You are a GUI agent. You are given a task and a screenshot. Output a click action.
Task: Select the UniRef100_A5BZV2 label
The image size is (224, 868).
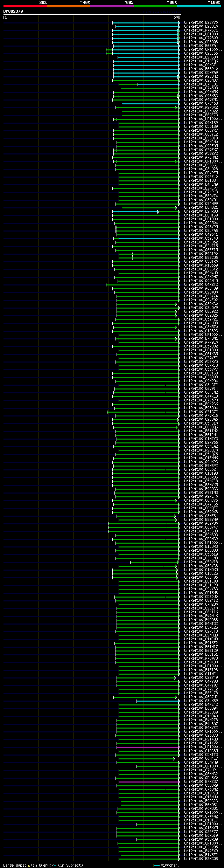pyautogui.click(x=201, y=154)
